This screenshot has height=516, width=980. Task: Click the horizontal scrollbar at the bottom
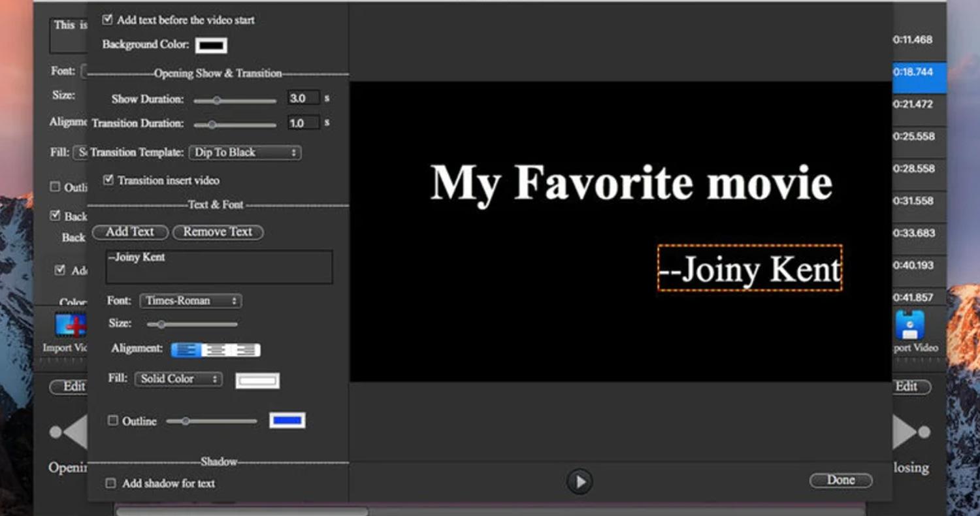(242, 511)
